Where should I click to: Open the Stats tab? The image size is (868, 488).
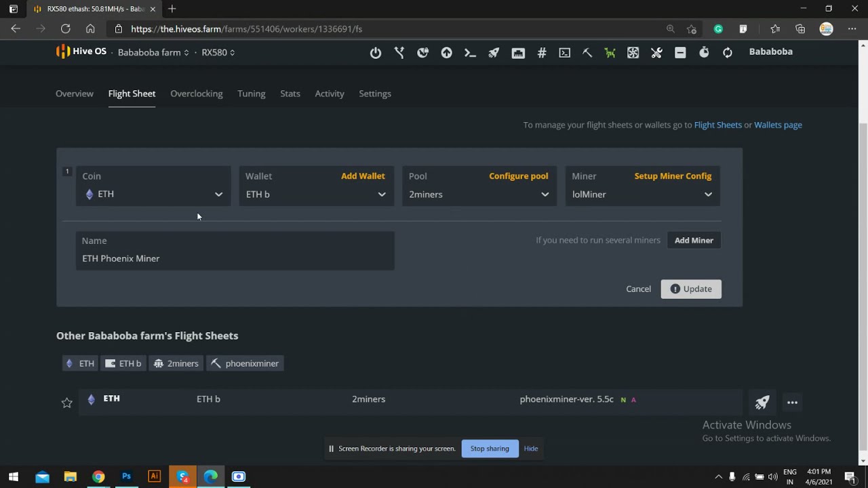(x=290, y=94)
